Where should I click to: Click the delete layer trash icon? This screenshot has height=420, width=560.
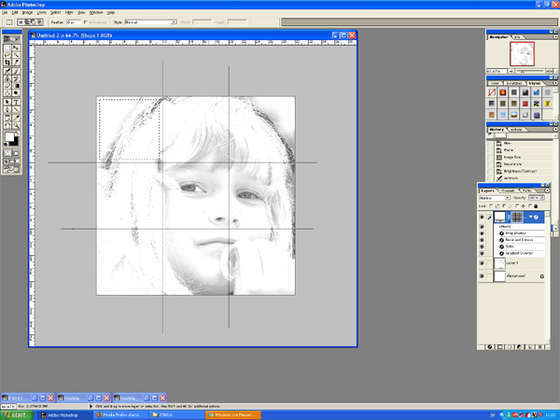coord(540,347)
